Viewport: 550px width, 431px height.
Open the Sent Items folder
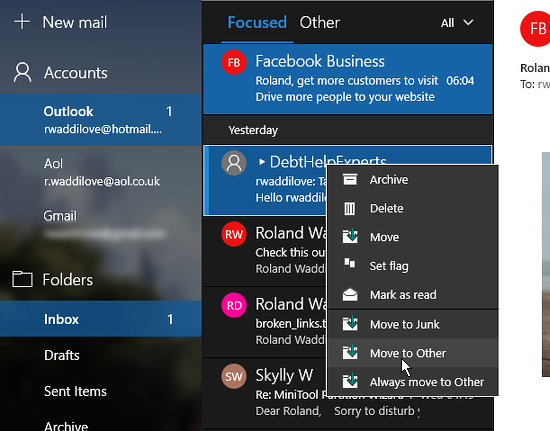click(x=101, y=391)
